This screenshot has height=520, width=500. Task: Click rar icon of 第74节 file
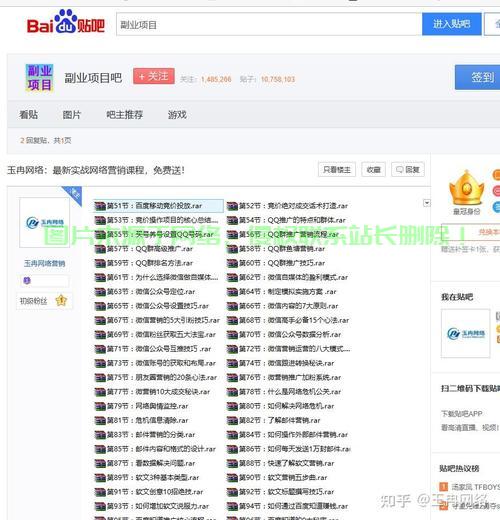pos(232,363)
